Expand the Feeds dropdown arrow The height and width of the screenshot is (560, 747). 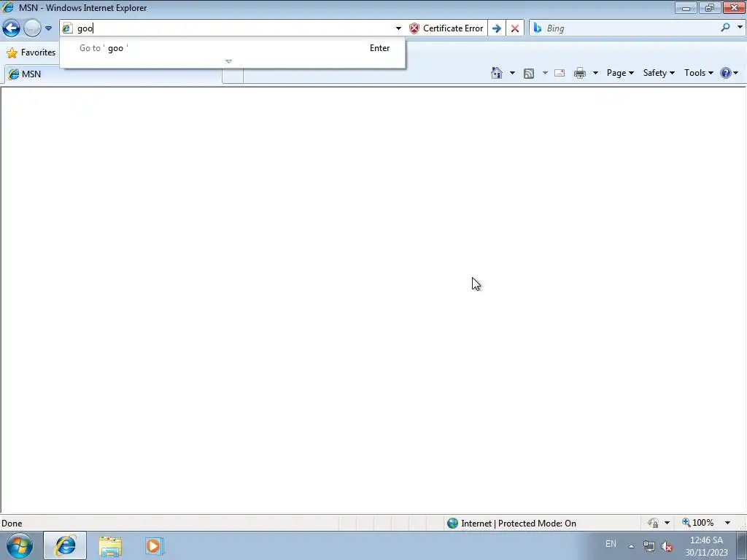tap(545, 73)
